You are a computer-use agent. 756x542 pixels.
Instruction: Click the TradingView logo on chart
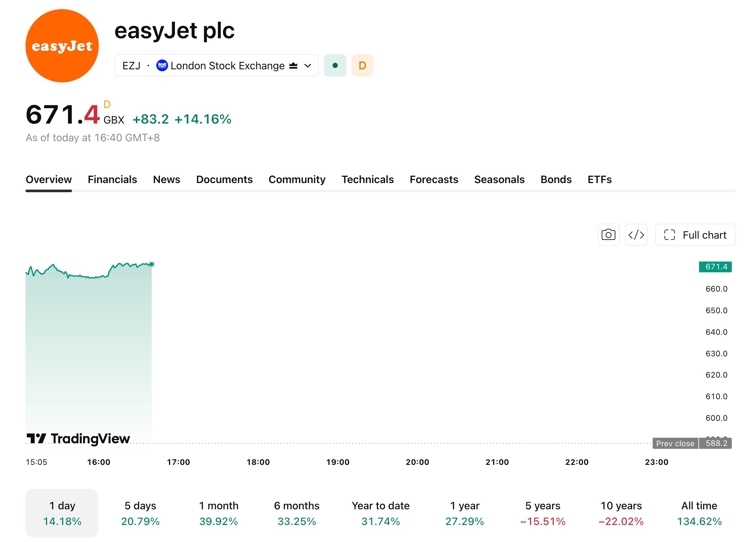pos(78,438)
